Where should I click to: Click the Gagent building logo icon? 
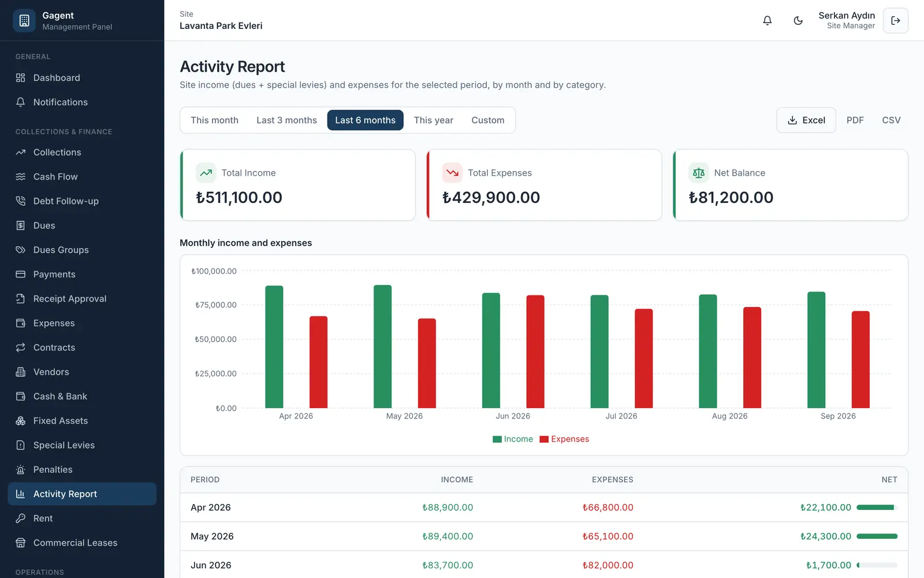tap(24, 20)
